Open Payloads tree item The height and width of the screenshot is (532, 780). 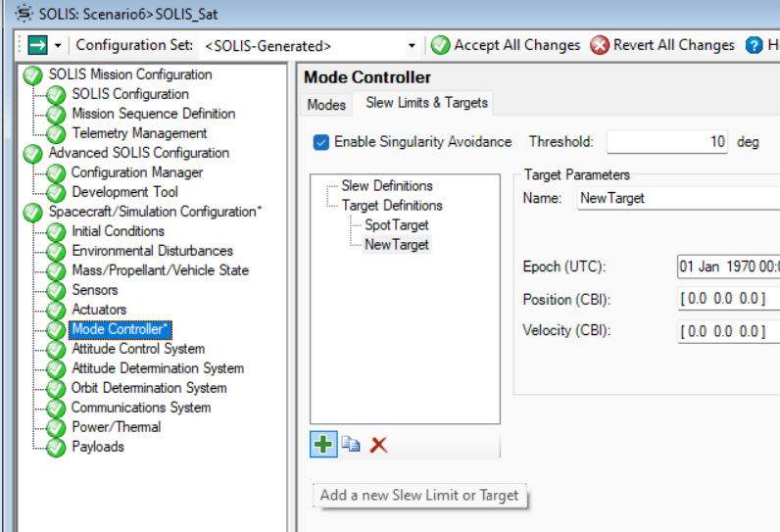(x=98, y=447)
